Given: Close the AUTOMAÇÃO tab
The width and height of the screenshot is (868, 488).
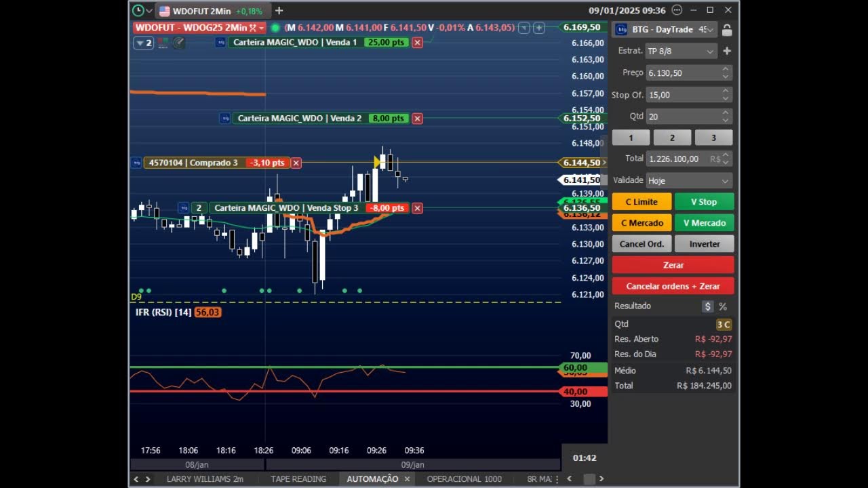Looking at the screenshot, I should 407,479.
